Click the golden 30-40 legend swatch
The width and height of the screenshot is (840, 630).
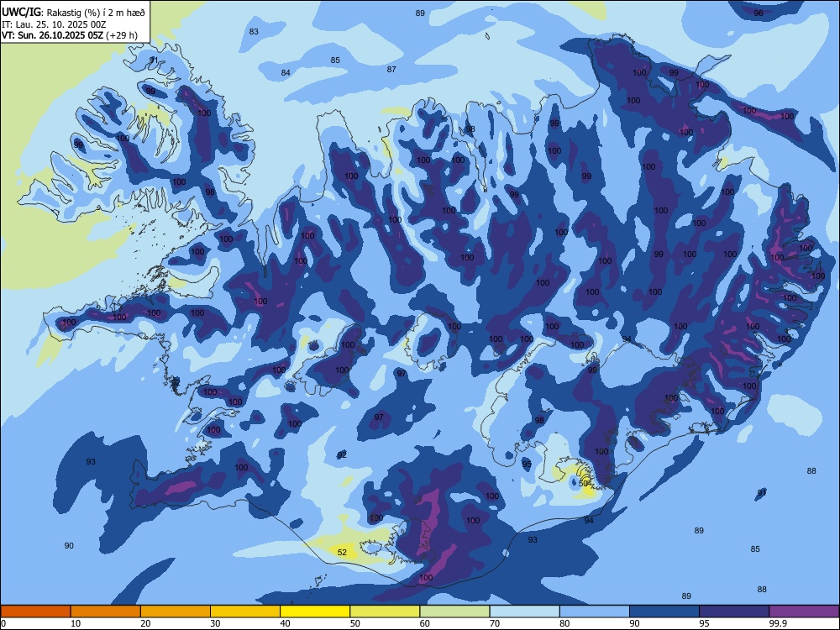[x=245, y=612]
